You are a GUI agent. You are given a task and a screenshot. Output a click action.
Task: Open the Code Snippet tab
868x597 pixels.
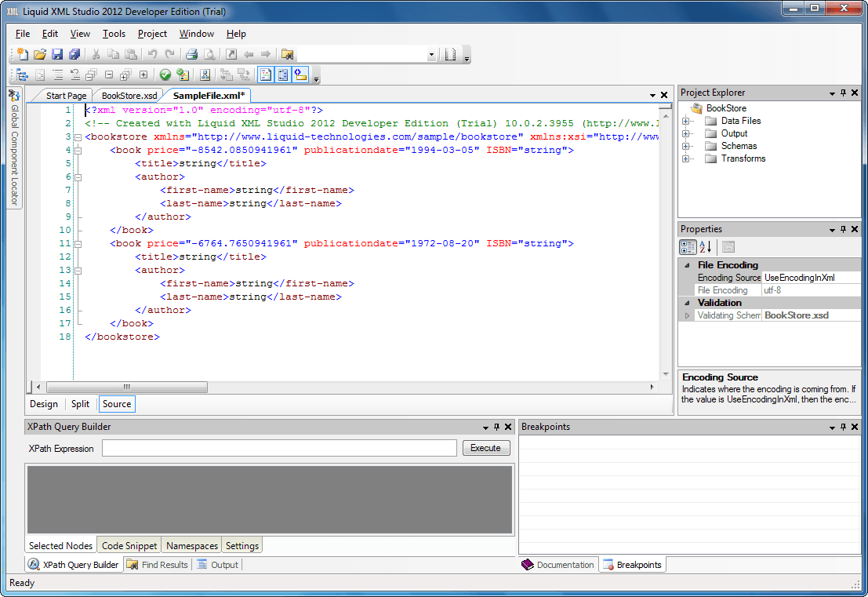click(129, 546)
